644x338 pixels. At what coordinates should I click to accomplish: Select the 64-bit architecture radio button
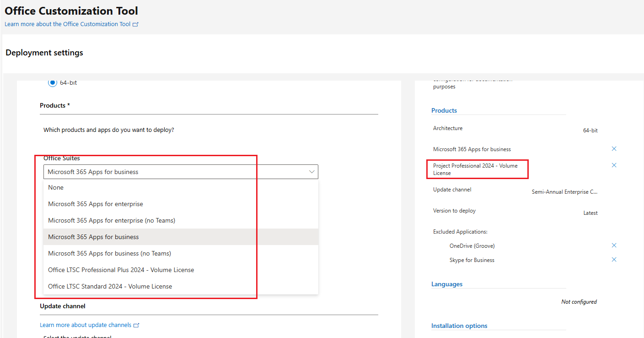tap(52, 82)
